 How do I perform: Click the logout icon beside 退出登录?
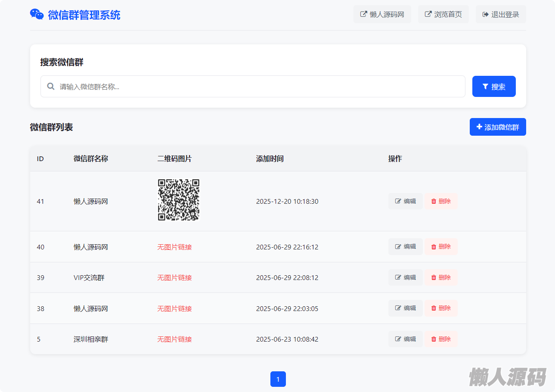pyautogui.click(x=486, y=14)
